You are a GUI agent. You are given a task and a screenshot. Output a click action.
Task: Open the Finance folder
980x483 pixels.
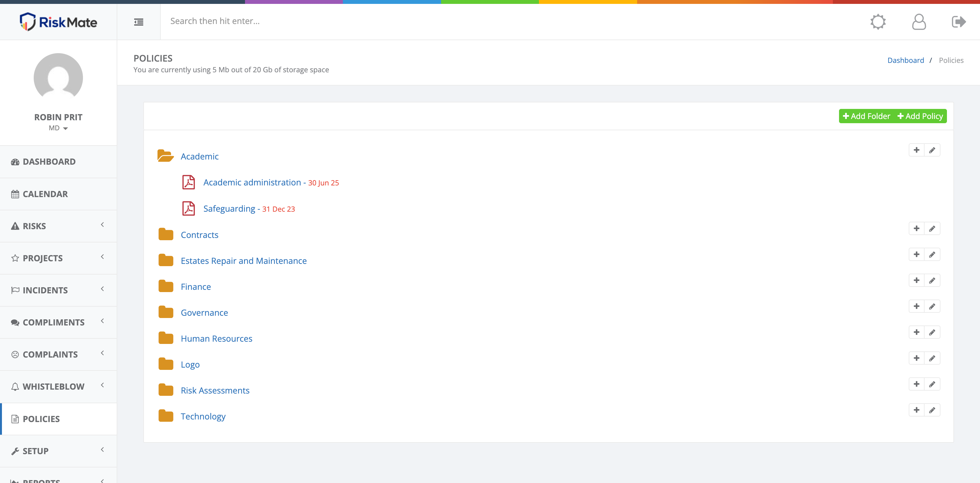pos(195,287)
